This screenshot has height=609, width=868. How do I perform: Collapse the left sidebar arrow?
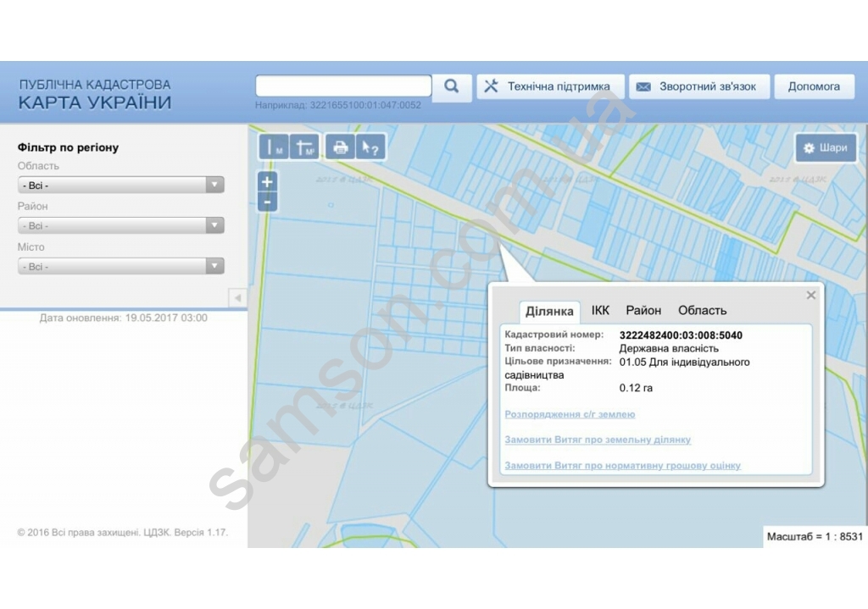coord(238,297)
